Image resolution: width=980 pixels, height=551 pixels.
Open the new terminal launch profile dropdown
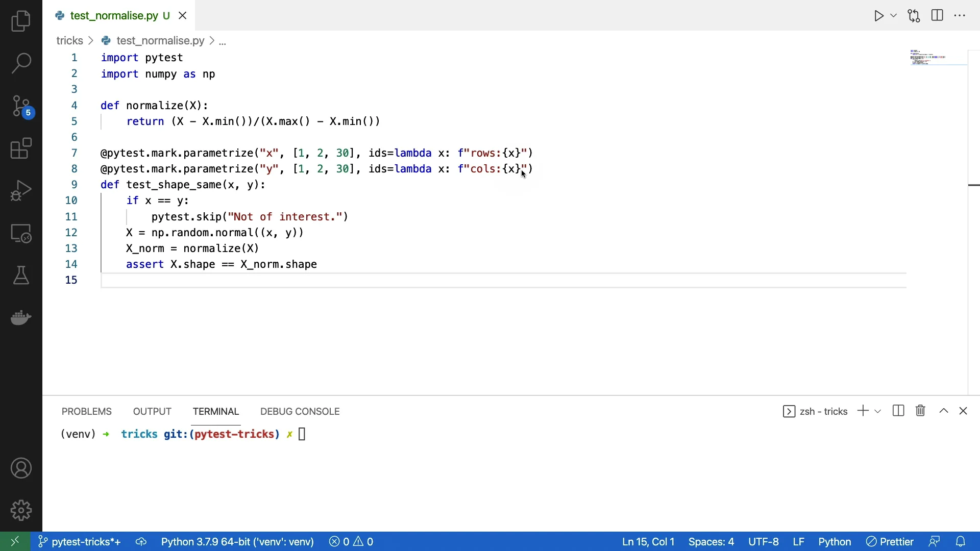click(x=878, y=411)
